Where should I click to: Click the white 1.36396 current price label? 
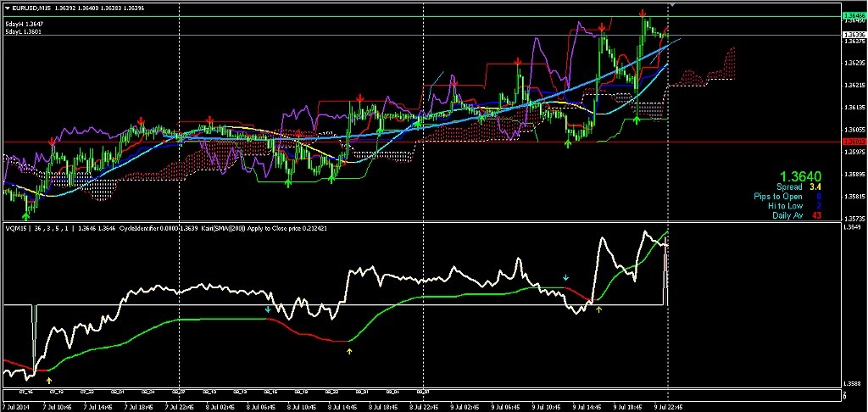pos(854,35)
